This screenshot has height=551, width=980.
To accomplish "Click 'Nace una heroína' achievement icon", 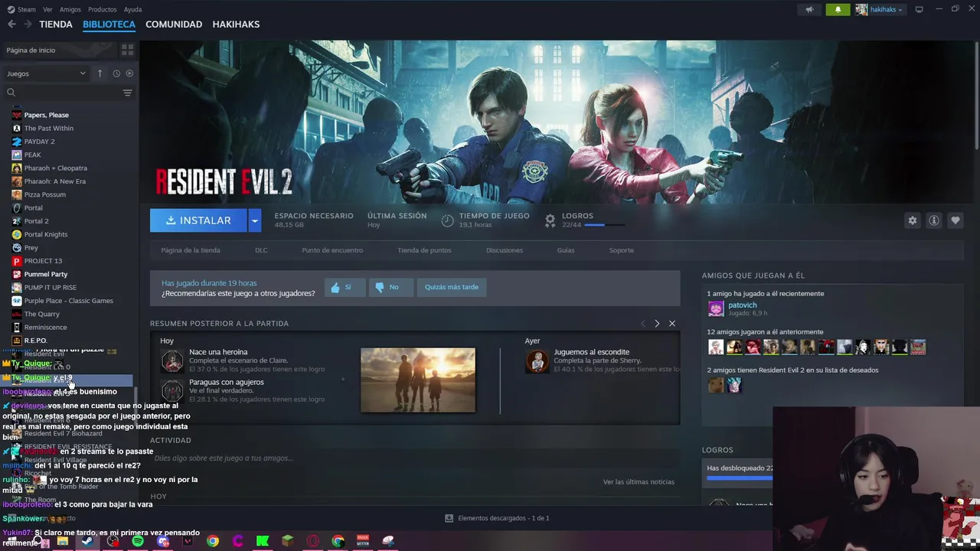I will click(x=172, y=360).
